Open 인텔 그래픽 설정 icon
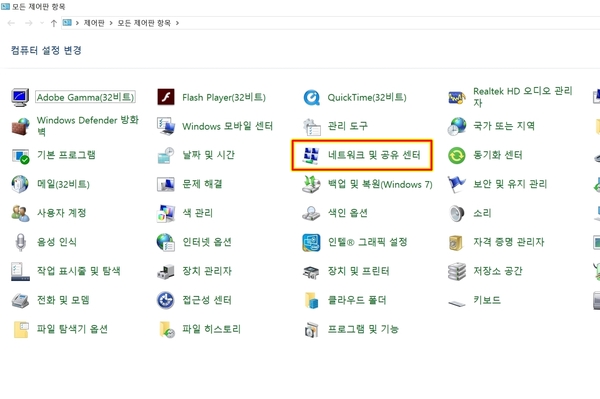 coord(311,243)
